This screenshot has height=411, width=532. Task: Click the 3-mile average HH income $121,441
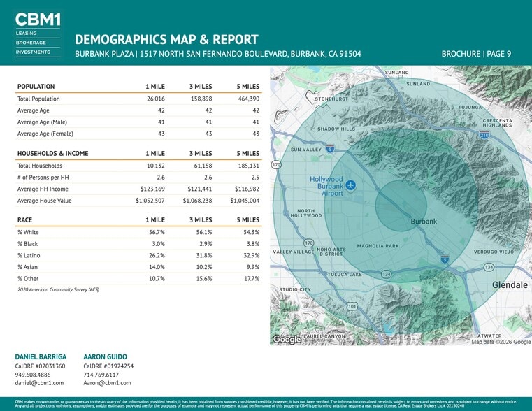click(x=200, y=189)
